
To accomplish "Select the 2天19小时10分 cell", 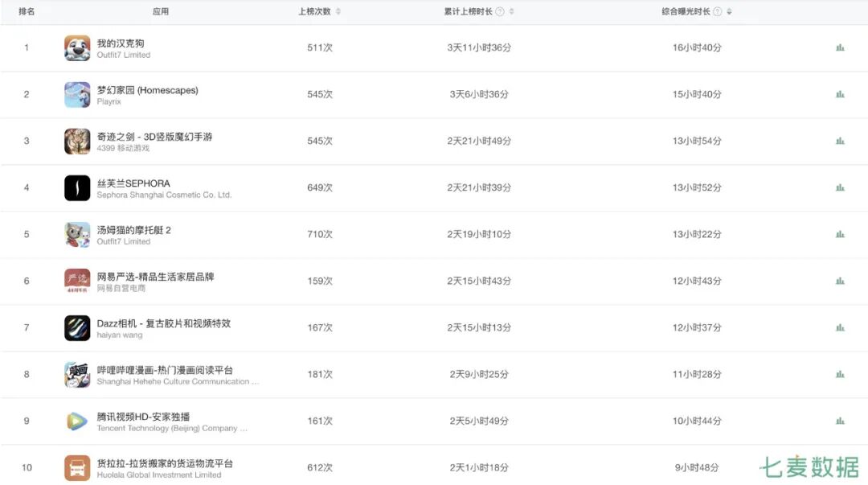I will 479,234.
